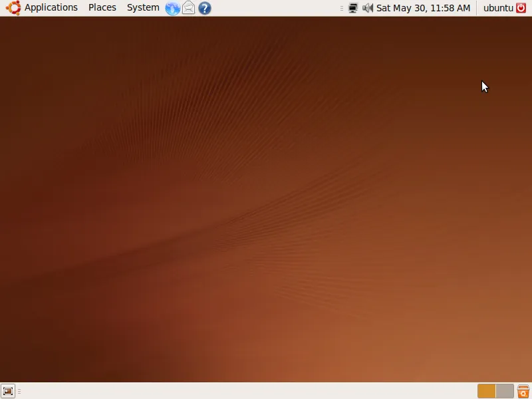
Task: Launch the Firefox web browser globe icon
Action: [172, 8]
